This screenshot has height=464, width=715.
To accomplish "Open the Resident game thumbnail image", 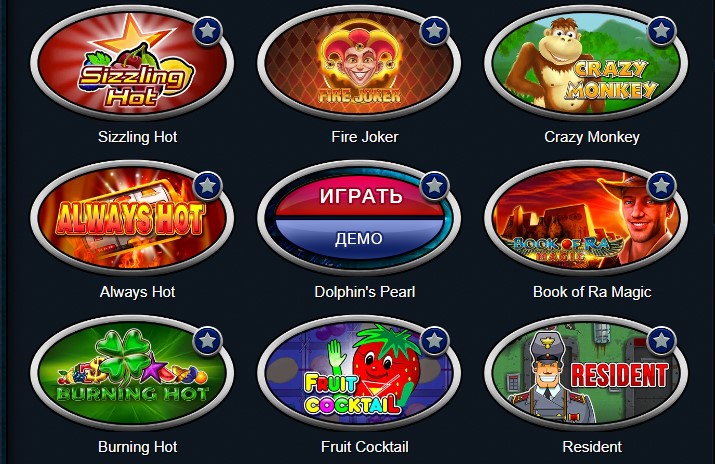I will [x=586, y=373].
